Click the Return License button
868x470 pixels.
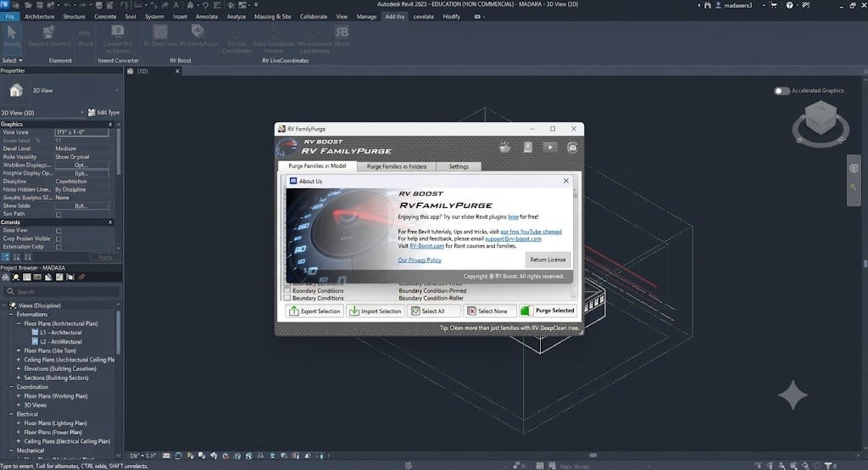pyautogui.click(x=548, y=260)
